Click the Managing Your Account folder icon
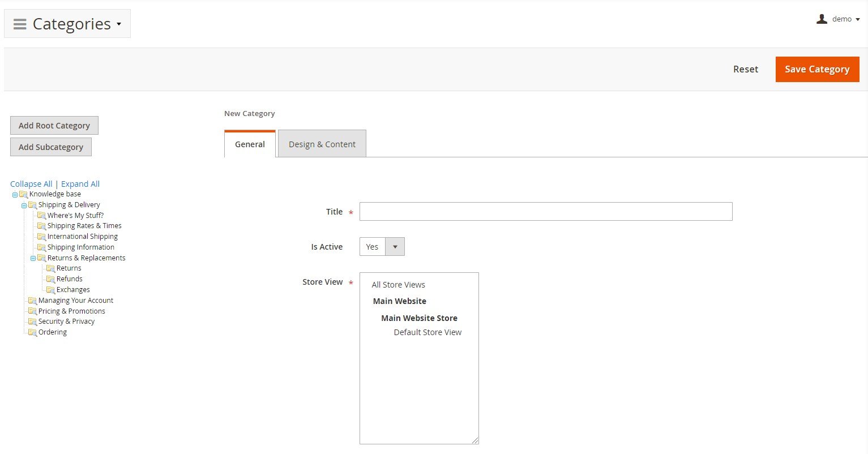 [x=32, y=301]
